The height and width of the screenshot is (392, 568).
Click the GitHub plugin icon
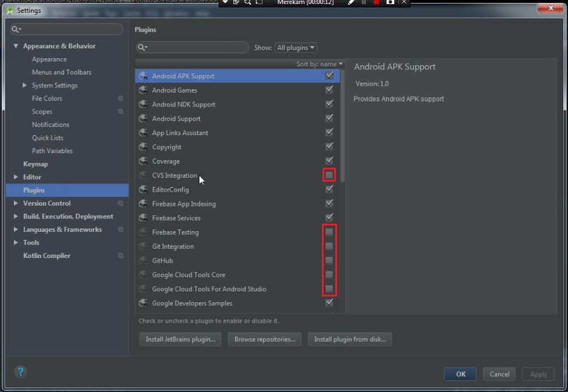point(143,260)
